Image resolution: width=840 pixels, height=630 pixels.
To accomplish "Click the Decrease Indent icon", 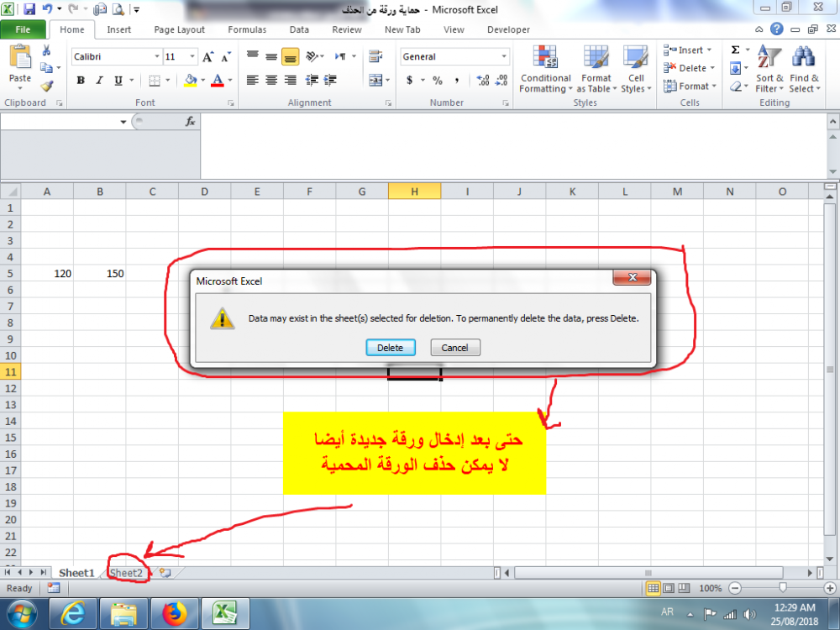I will (x=312, y=81).
